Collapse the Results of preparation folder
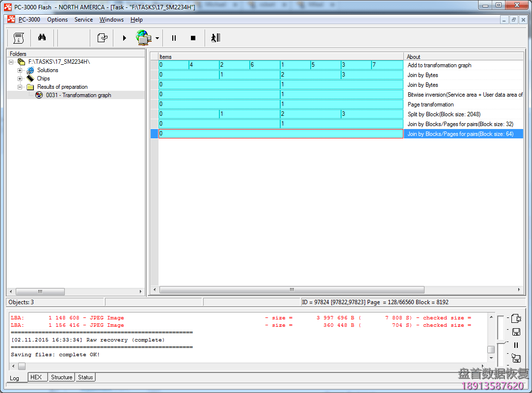 pos(20,87)
